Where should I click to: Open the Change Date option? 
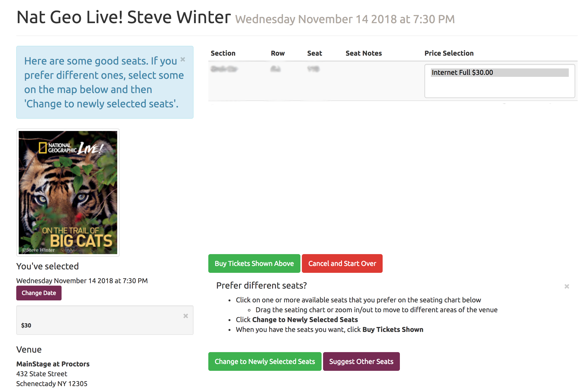tap(39, 293)
